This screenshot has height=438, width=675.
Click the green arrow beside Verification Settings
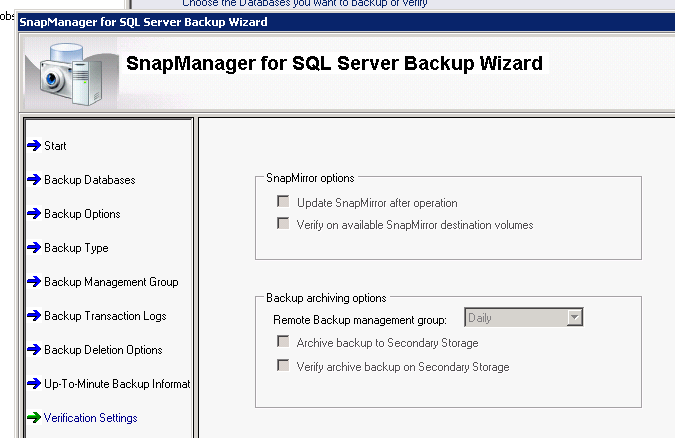click(x=34, y=418)
